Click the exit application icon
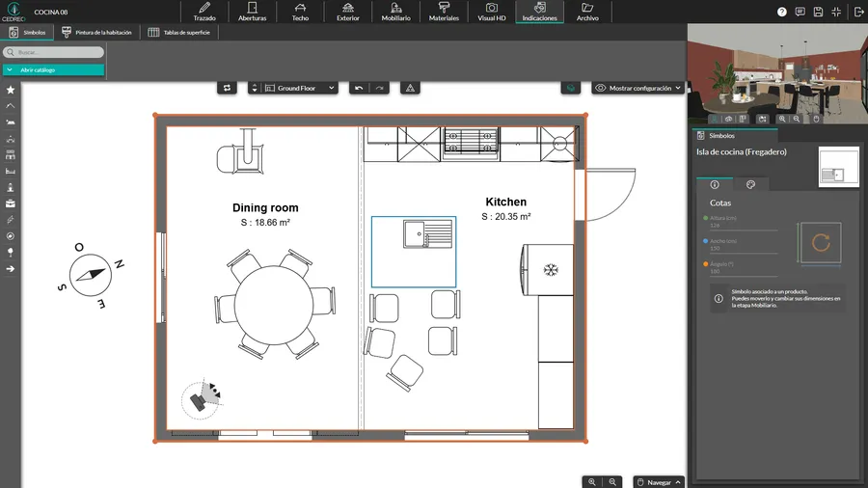 (x=858, y=12)
